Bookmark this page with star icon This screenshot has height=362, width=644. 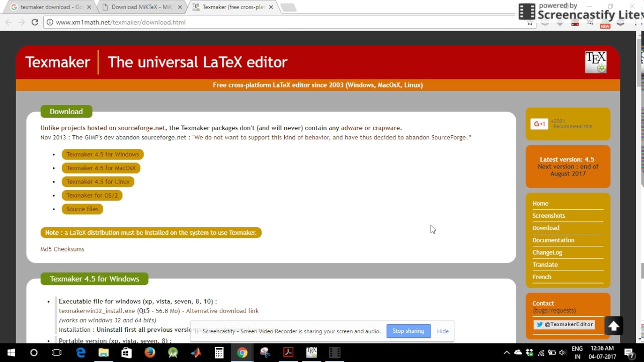(x=529, y=22)
